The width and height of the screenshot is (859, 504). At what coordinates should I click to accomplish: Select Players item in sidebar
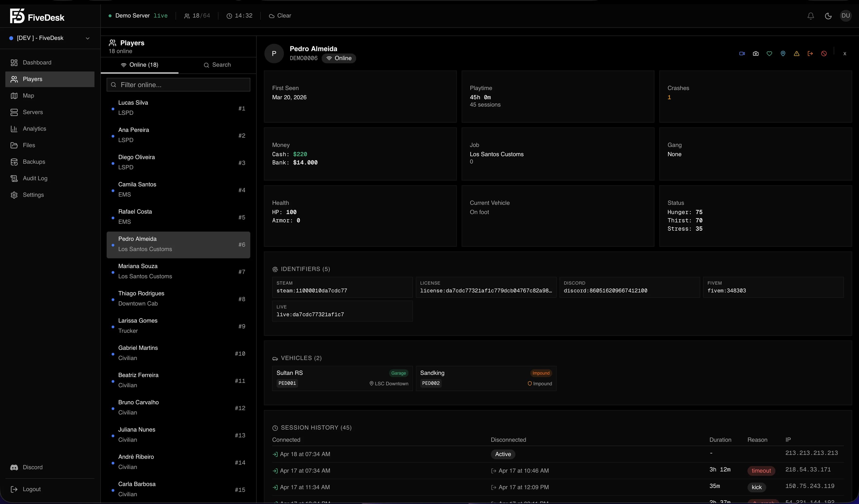50,79
